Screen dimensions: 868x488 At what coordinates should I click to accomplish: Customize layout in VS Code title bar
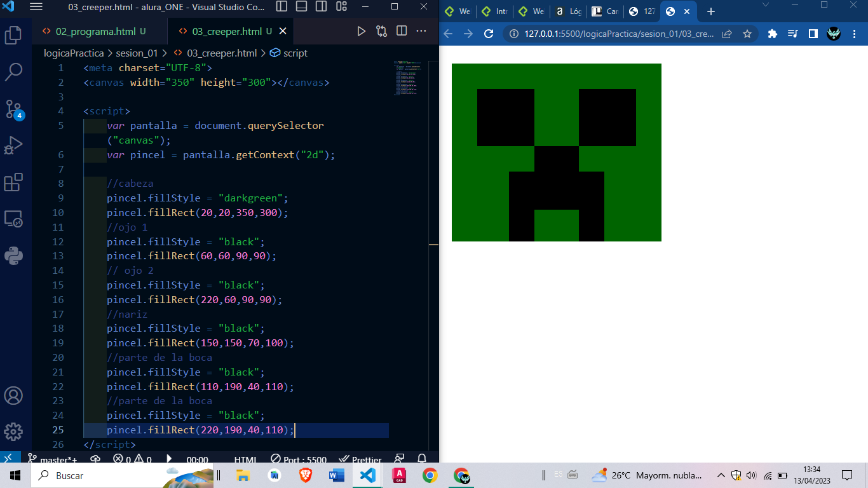[342, 6]
